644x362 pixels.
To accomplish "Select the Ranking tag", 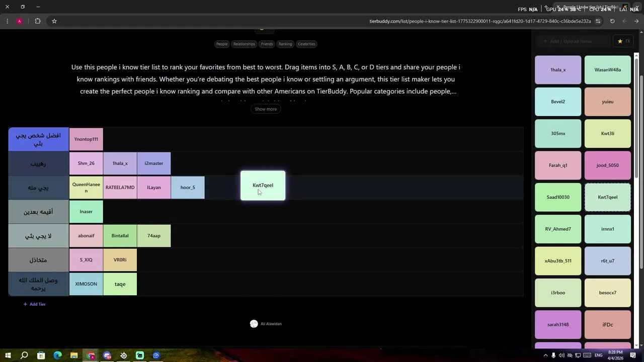I will coord(285,44).
